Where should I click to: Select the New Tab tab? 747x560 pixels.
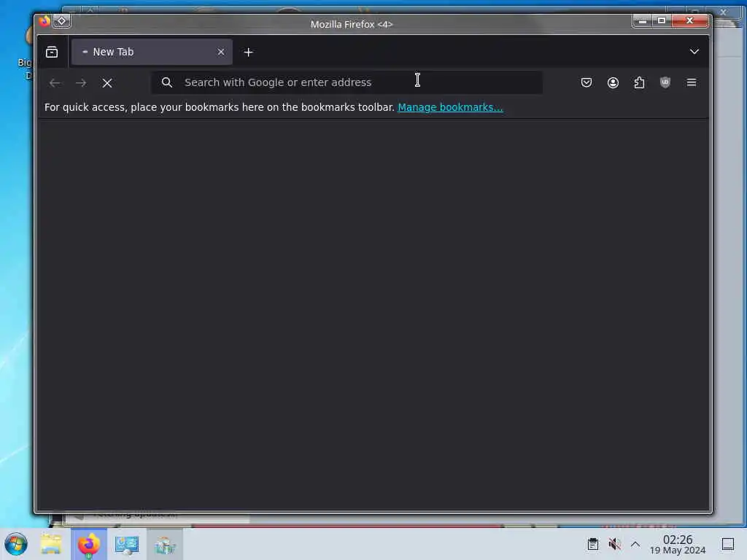coord(152,52)
